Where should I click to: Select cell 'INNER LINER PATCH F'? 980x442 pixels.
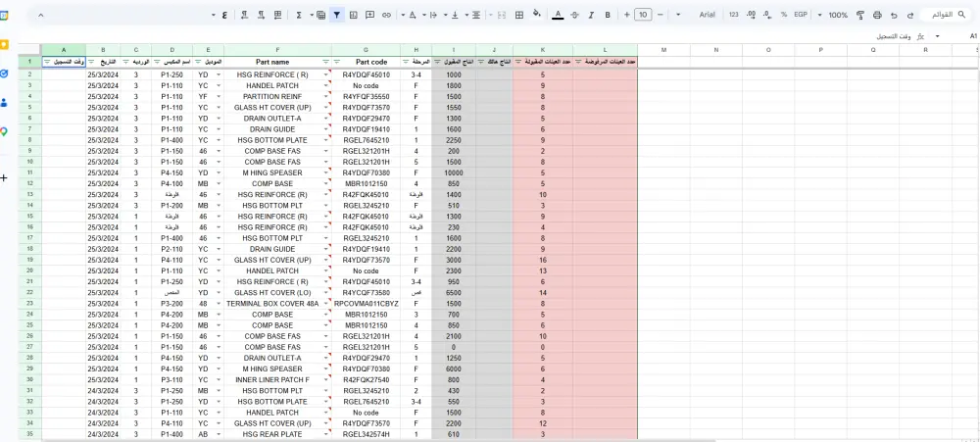[277, 379]
